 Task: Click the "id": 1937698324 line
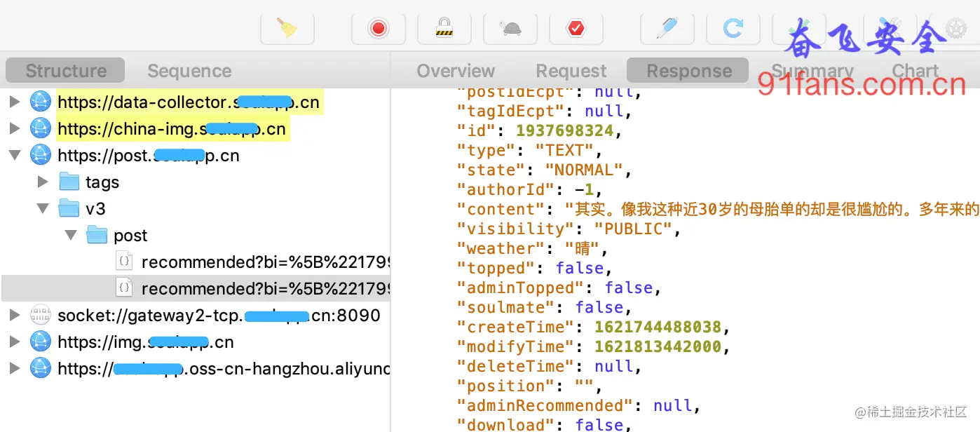click(539, 130)
